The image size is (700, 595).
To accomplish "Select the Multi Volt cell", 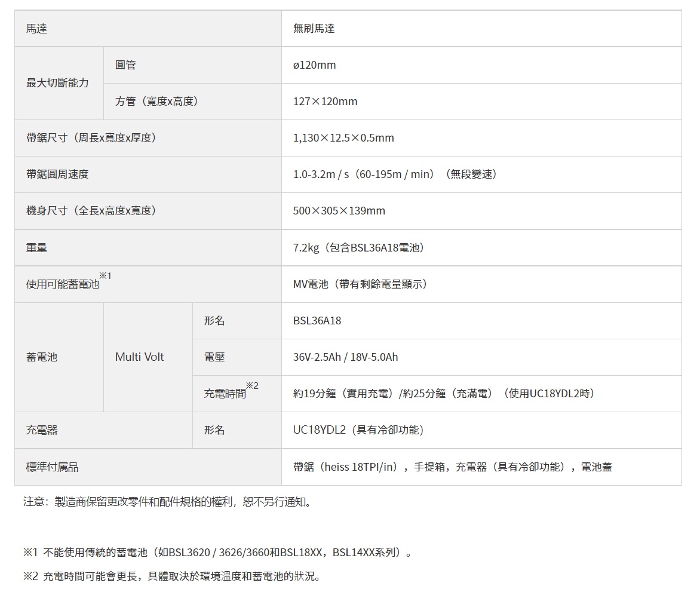I will point(139,357).
